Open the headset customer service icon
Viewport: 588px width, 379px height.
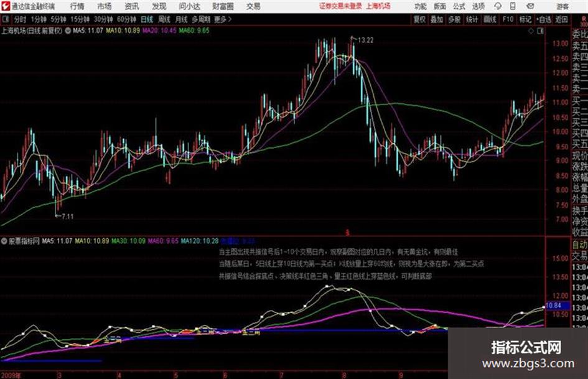pyautogui.click(x=498, y=6)
